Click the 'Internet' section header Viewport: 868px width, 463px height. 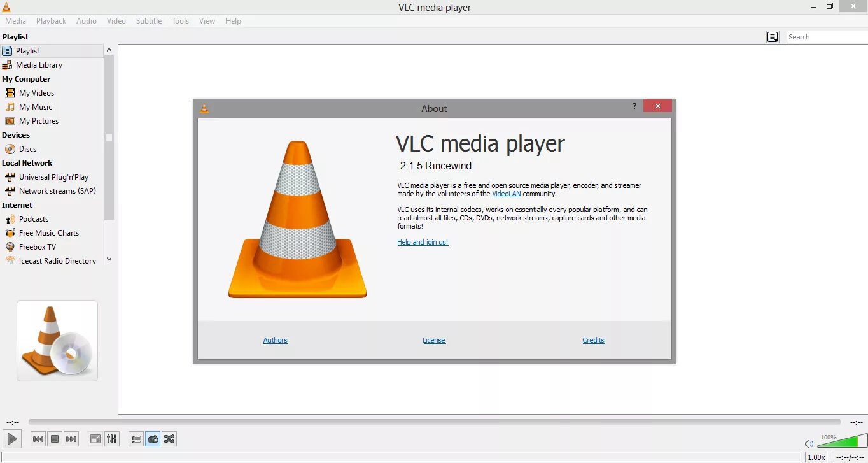[x=17, y=205]
